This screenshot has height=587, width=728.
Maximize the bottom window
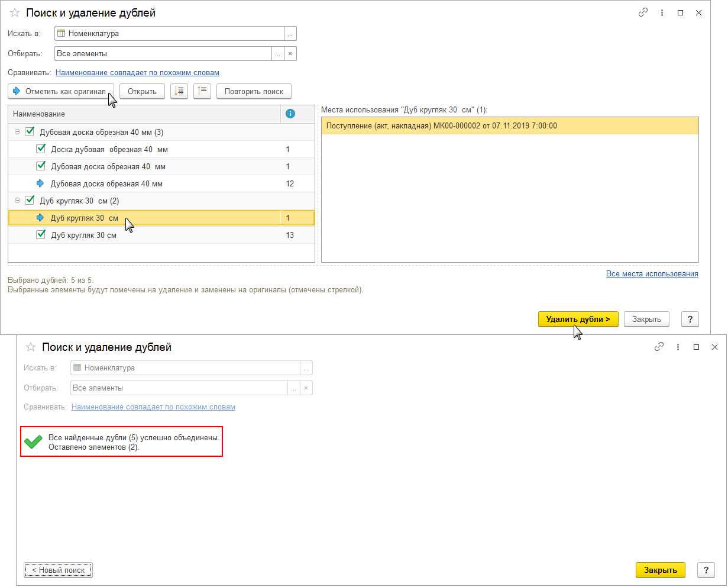pos(697,347)
